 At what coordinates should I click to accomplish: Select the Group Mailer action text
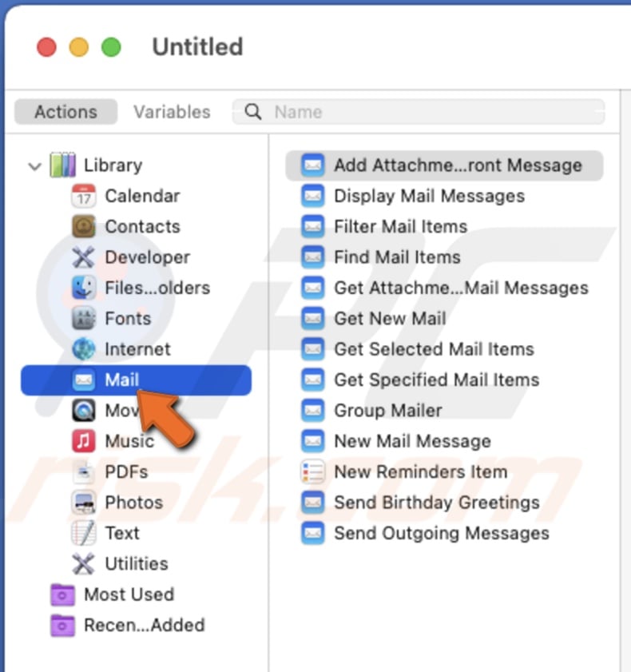click(x=387, y=410)
